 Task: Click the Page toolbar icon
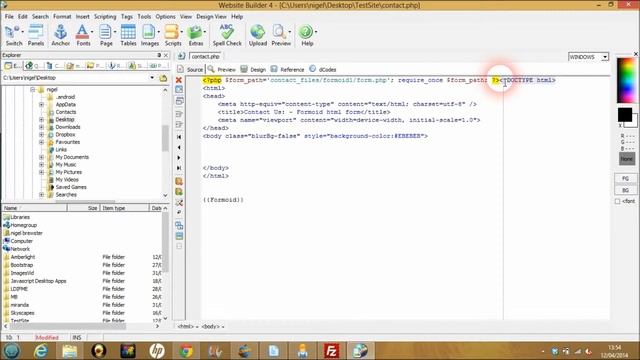point(106,35)
